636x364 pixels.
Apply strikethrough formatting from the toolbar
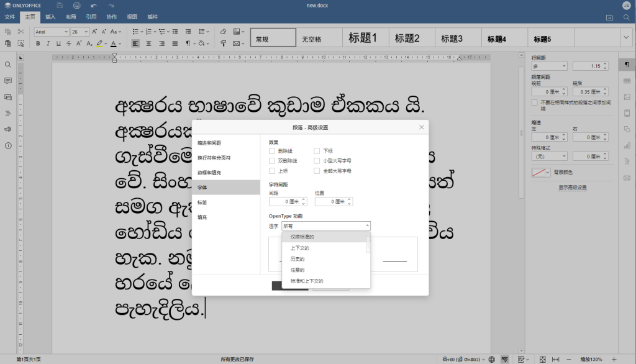point(68,43)
